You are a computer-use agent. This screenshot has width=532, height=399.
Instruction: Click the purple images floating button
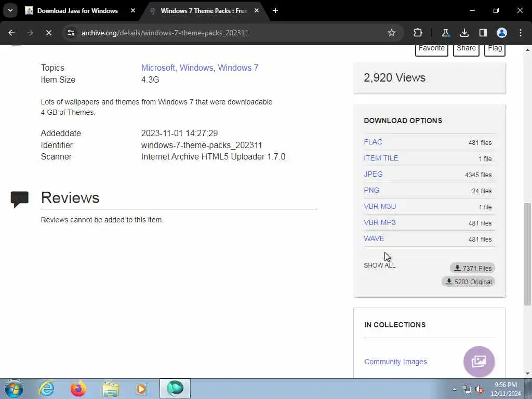point(478,362)
